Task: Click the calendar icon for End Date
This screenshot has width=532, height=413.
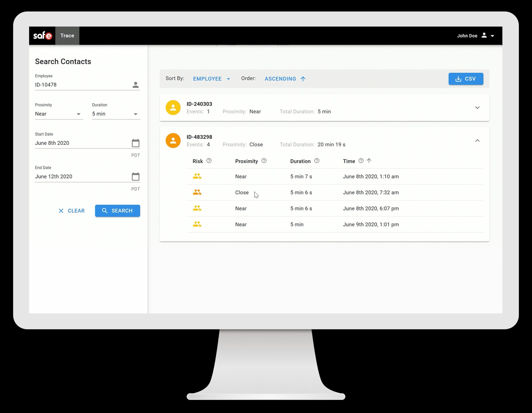Action: (135, 176)
